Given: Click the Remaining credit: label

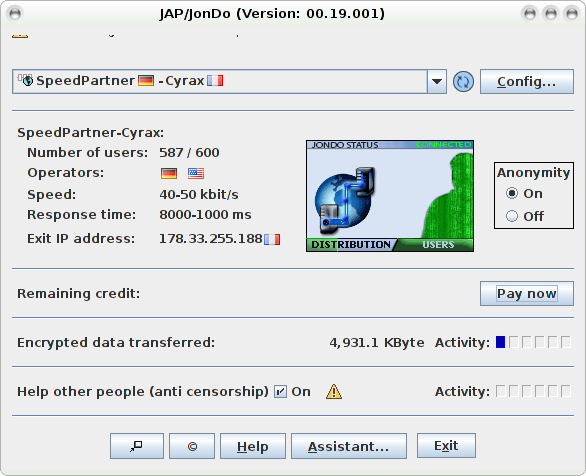Looking at the screenshot, I should (78, 294).
